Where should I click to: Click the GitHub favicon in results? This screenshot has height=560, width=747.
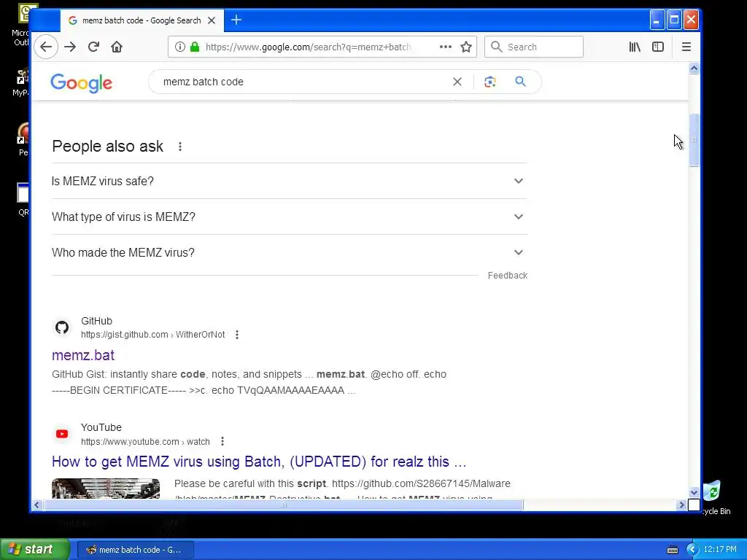[x=62, y=327]
